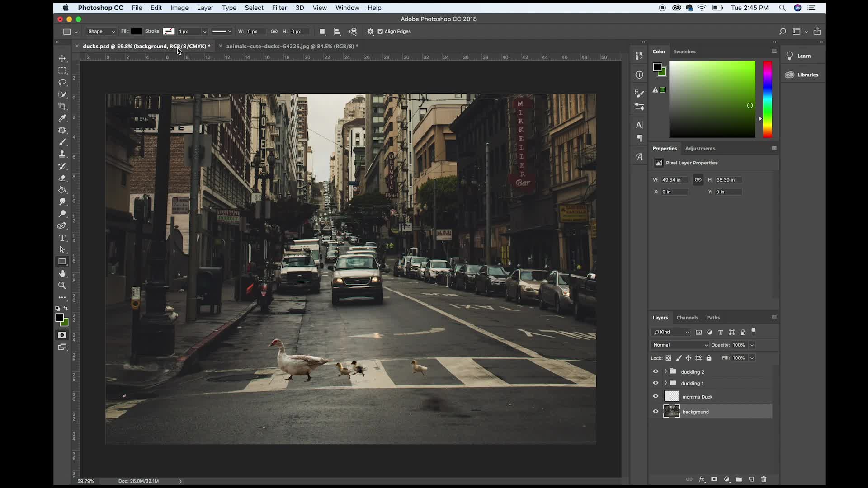Open the Filter menu
The image size is (868, 488).
point(279,8)
